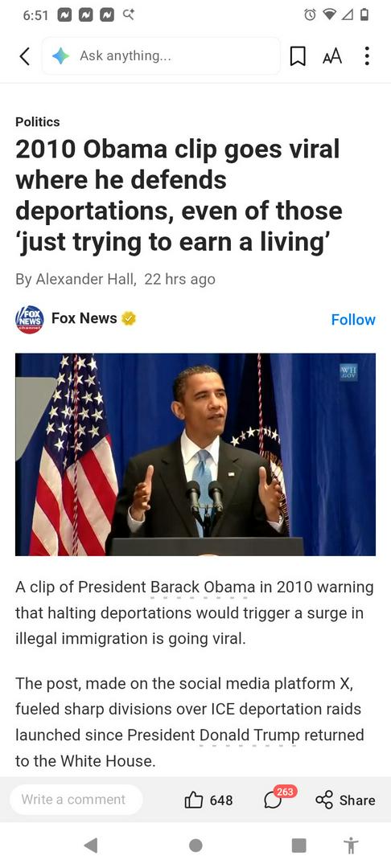
Task: Click the Fox News logo
Action: click(x=30, y=319)
